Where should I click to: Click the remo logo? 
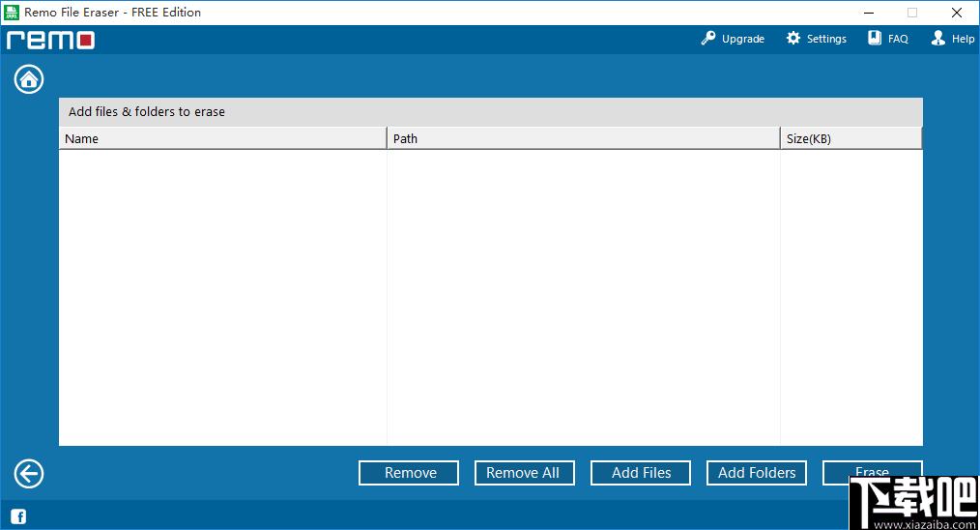click(50, 40)
